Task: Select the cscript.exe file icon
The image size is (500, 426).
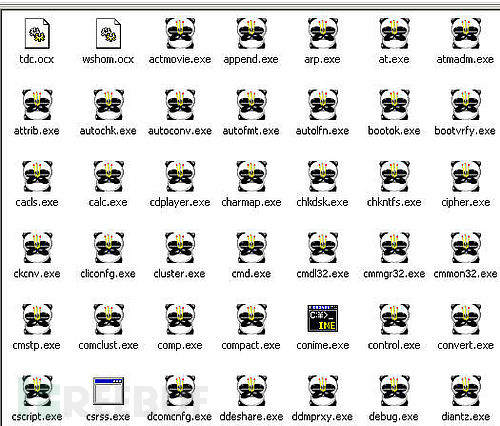Action: tap(37, 390)
